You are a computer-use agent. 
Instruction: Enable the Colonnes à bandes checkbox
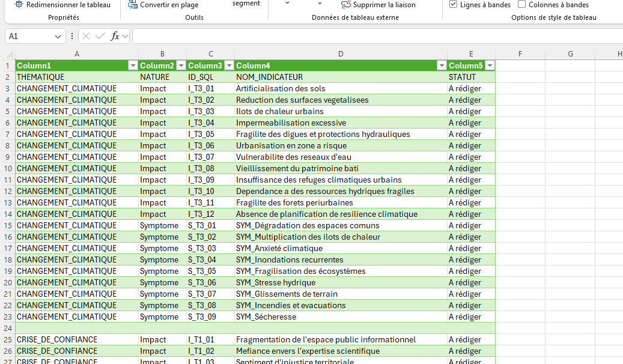point(521,4)
